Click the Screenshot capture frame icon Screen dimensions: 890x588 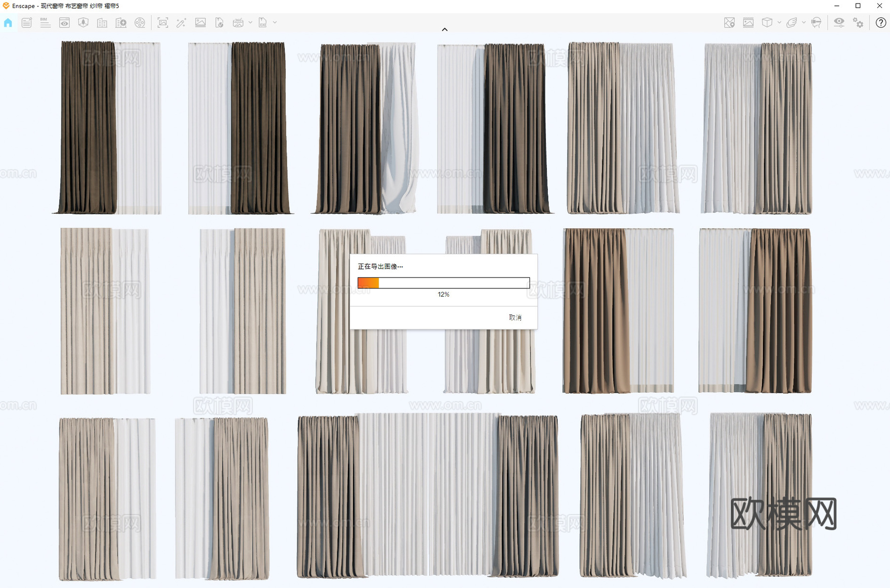(163, 23)
